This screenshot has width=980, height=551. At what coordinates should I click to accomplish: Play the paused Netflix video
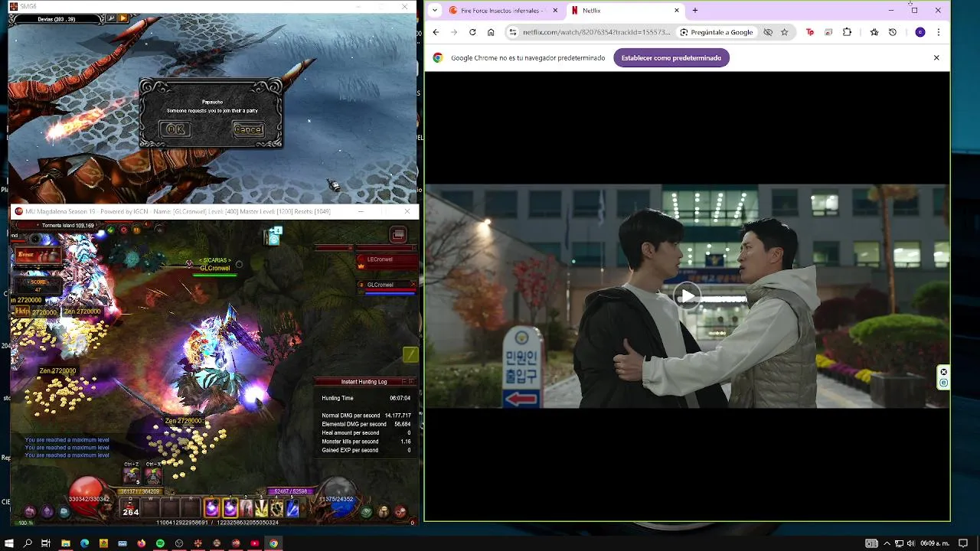point(688,296)
